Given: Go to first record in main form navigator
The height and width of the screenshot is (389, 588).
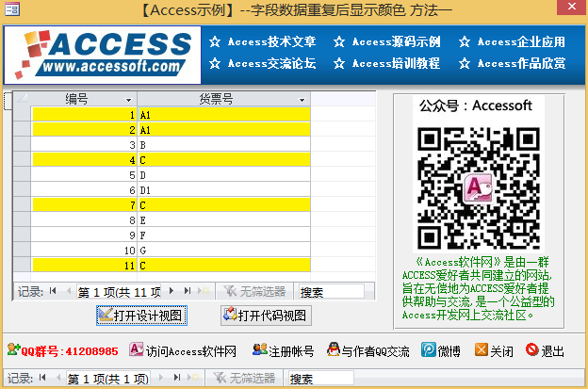Looking at the screenshot, I should coord(42,378).
